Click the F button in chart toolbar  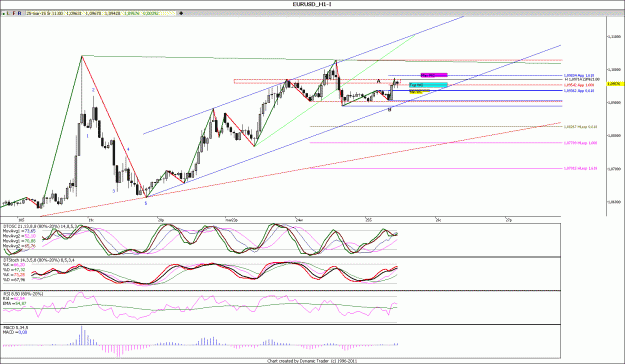click(x=14, y=14)
